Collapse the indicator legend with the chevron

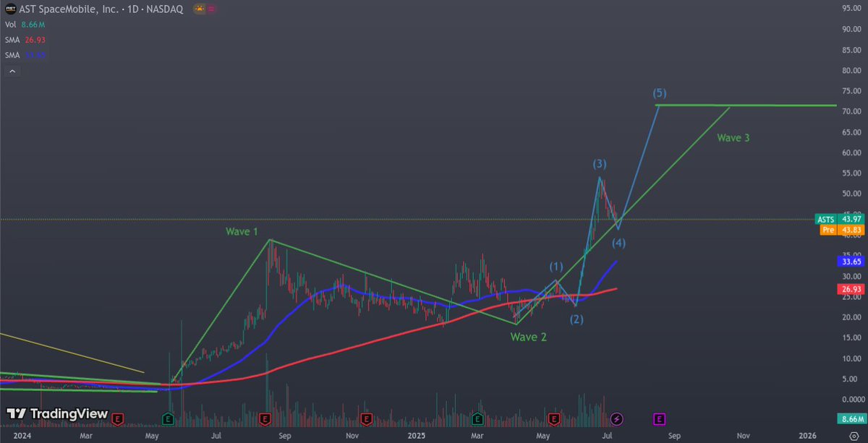coord(11,71)
